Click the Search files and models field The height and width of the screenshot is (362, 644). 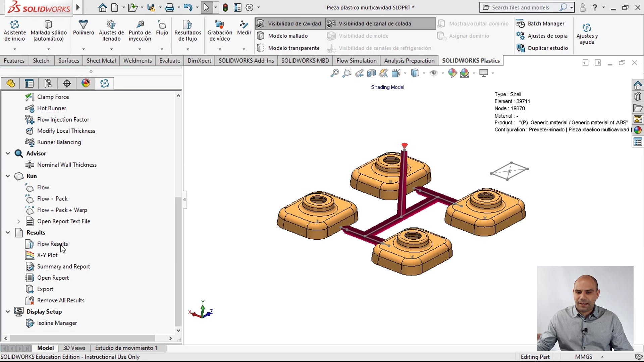(x=520, y=7)
